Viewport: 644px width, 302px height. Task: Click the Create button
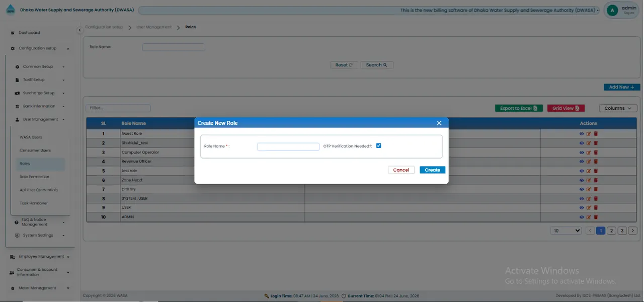[432, 170]
